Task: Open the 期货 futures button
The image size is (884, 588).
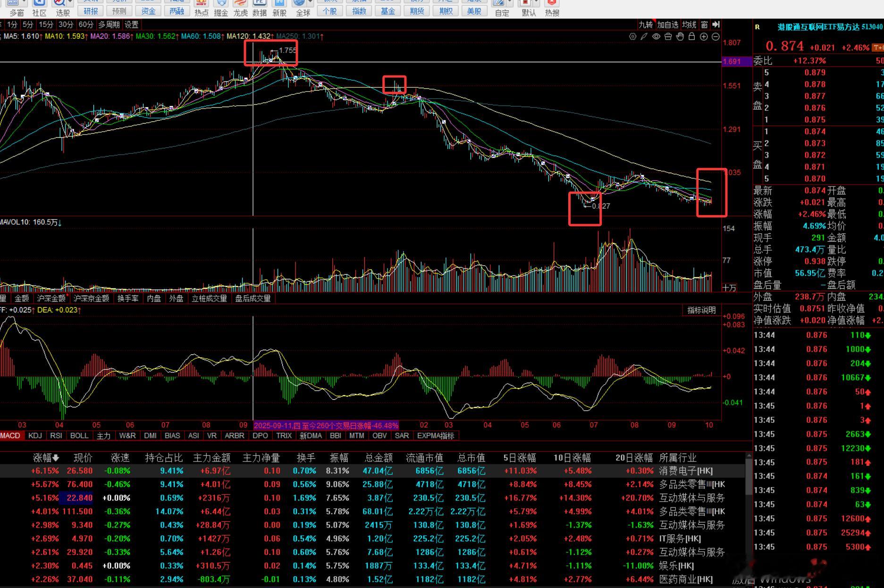Action: click(x=417, y=11)
